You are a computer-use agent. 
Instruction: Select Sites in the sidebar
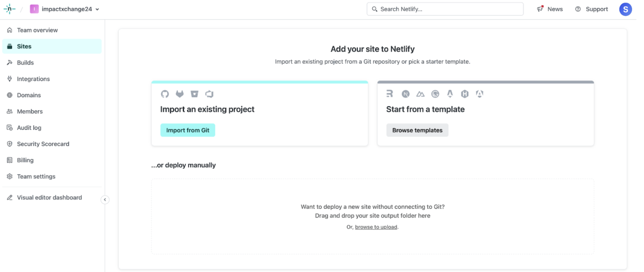coord(52,46)
